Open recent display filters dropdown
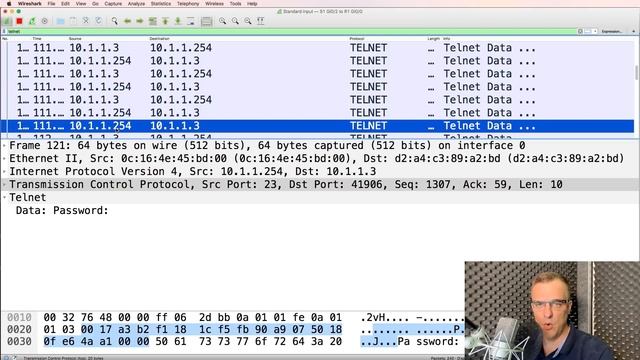Image resolution: width=640 pixels, height=360 pixels. coord(595,31)
